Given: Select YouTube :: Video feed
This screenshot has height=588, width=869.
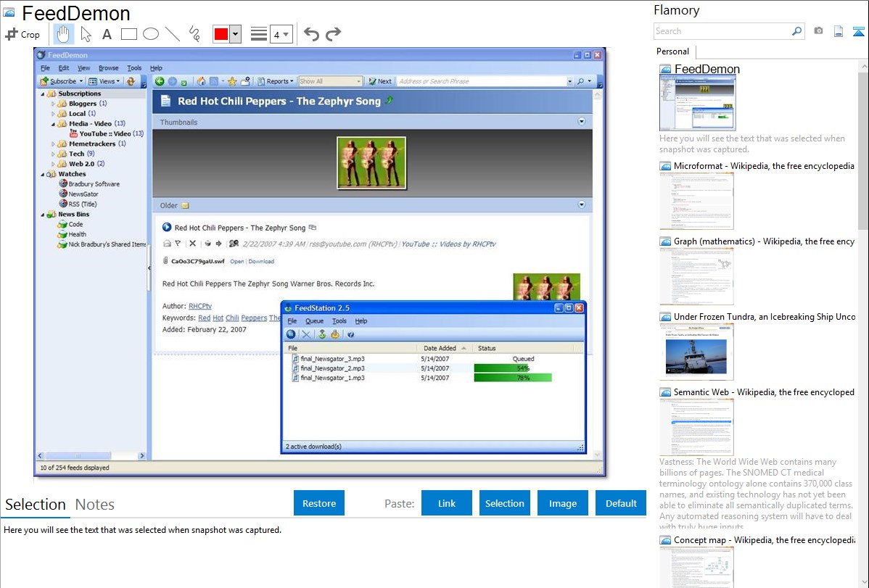Looking at the screenshot, I should (x=107, y=133).
